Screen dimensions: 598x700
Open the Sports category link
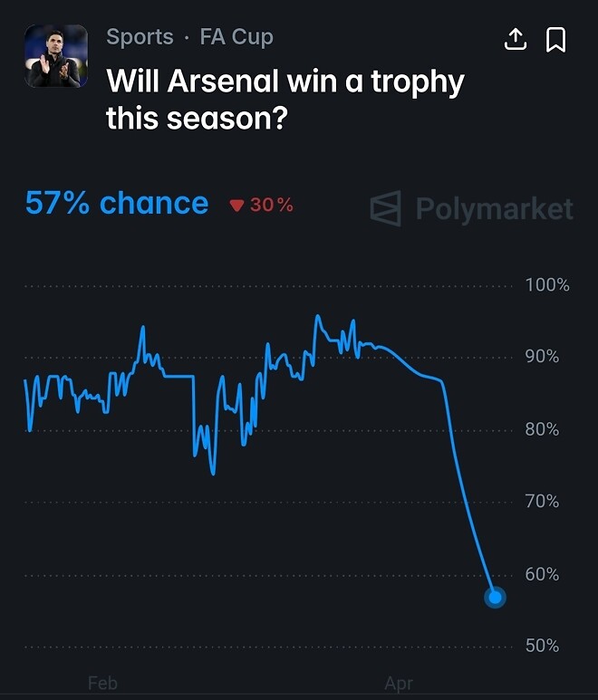tap(140, 37)
